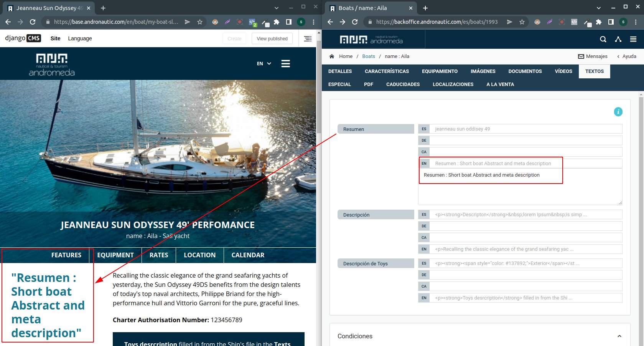The height and width of the screenshot is (346, 644).
Task: Open the EQUIPAMIENTO tab
Action: click(x=440, y=71)
